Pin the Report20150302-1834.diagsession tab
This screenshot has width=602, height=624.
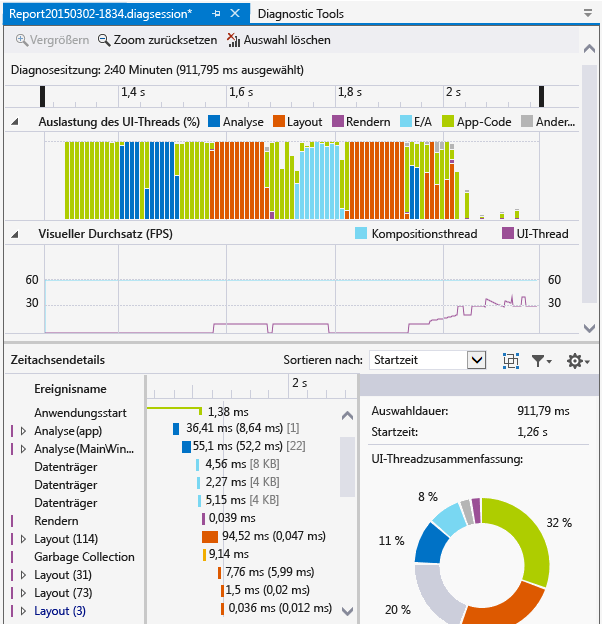click(216, 14)
